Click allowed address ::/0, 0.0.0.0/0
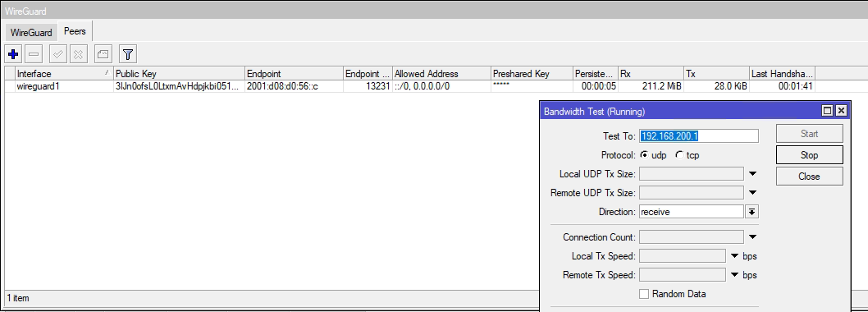The image size is (868, 312). tap(441, 86)
